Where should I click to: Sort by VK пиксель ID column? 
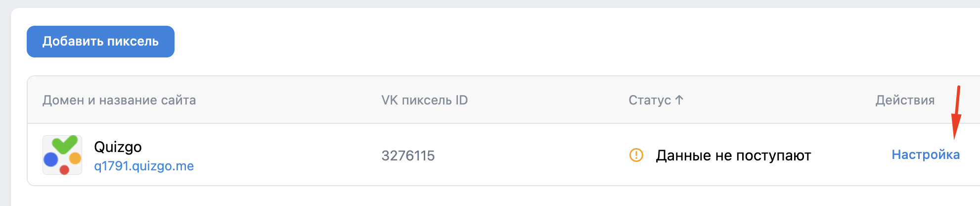pos(424,100)
